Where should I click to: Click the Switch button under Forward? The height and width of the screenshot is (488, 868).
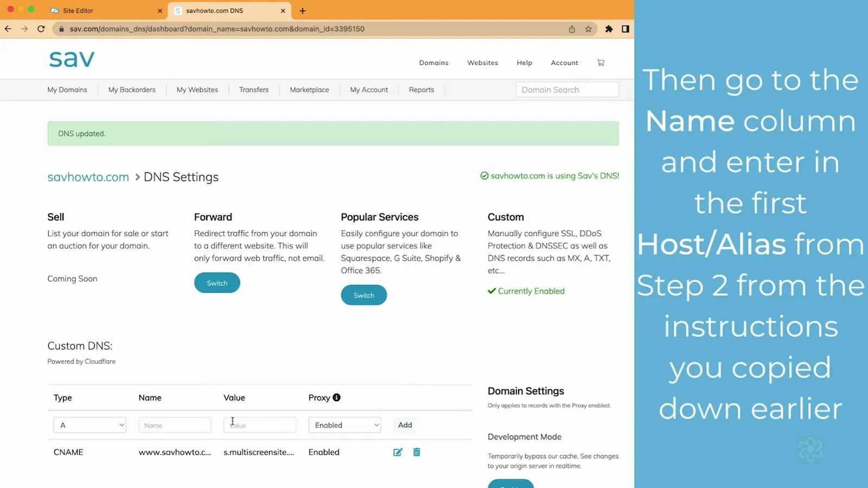click(x=217, y=283)
